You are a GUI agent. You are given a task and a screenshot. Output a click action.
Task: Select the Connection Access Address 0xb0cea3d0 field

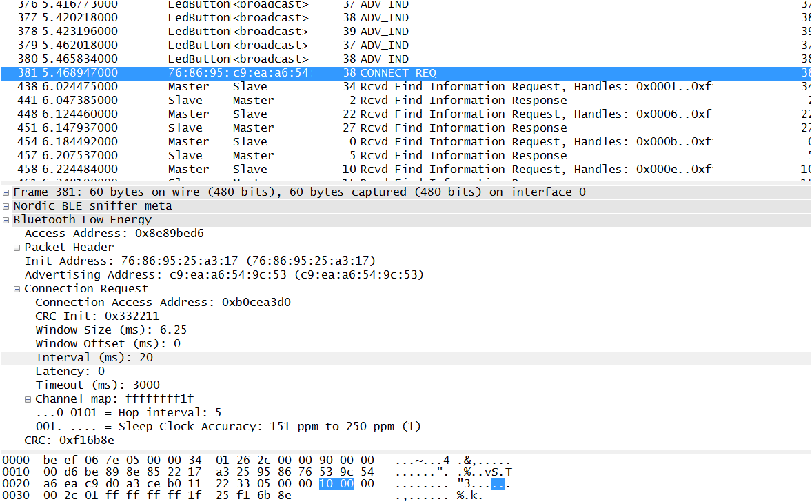point(163,303)
